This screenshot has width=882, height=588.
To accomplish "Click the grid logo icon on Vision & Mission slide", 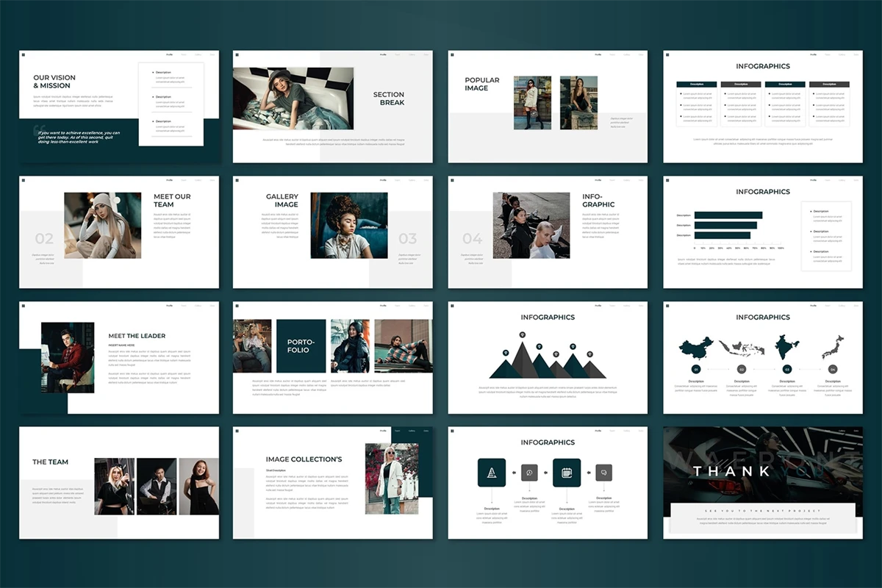I will 23,54.
